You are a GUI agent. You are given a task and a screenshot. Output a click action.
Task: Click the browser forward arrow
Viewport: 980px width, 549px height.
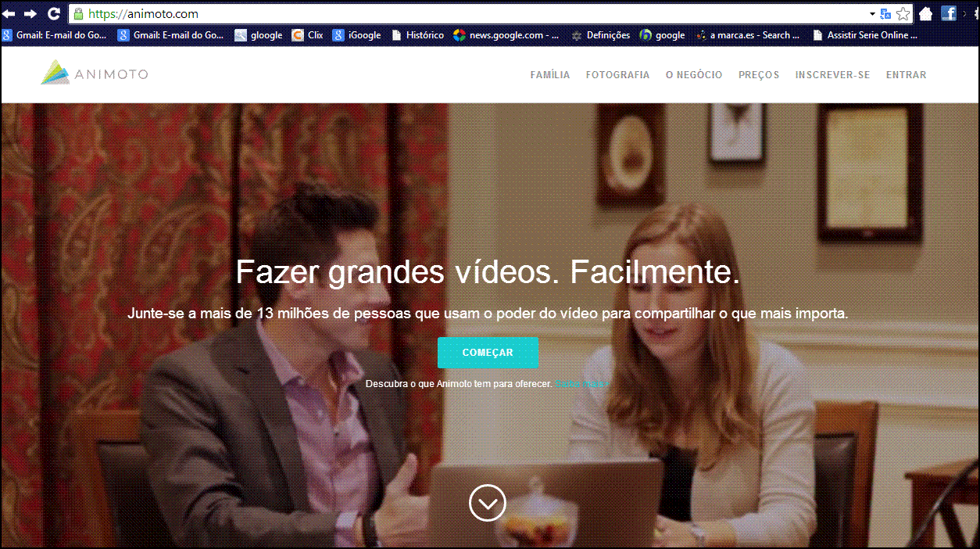pos(30,13)
